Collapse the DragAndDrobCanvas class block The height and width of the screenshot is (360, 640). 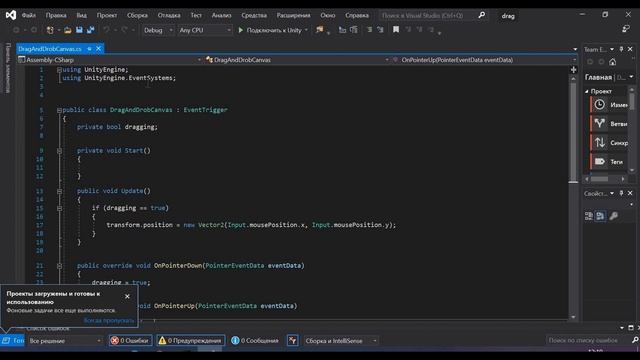pyautogui.click(x=59, y=110)
